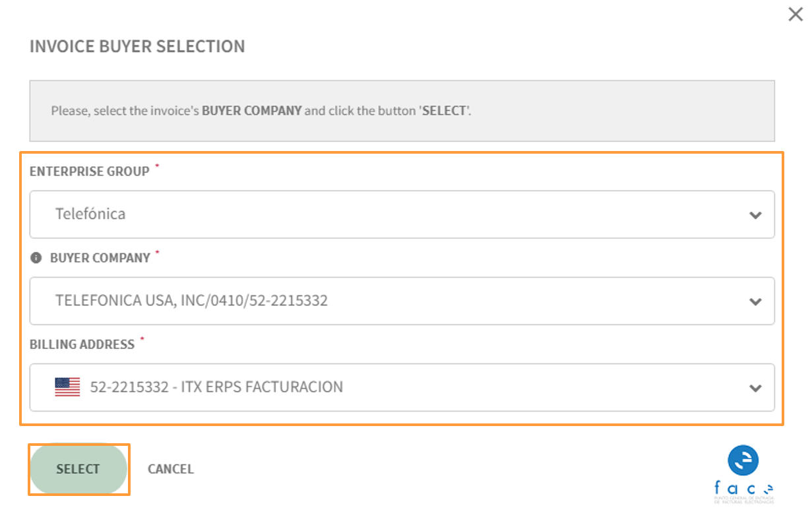This screenshot has height=525, width=812.
Task: Click CANCEL to dismiss the selection
Action: pyautogui.click(x=171, y=469)
